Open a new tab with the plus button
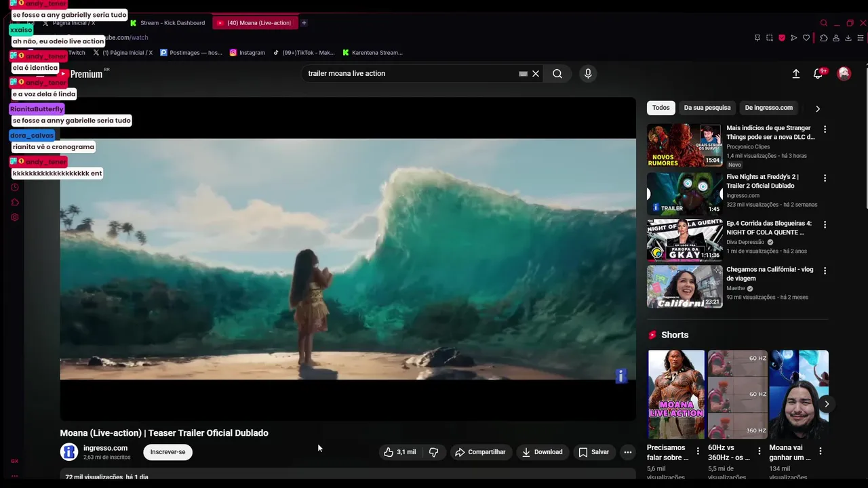 [304, 23]
